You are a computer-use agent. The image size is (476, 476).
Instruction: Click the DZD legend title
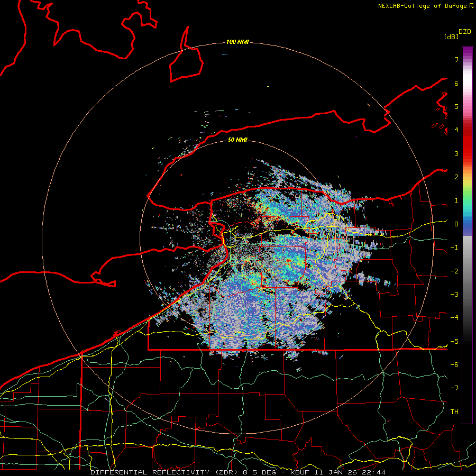[x=465, y=32]
